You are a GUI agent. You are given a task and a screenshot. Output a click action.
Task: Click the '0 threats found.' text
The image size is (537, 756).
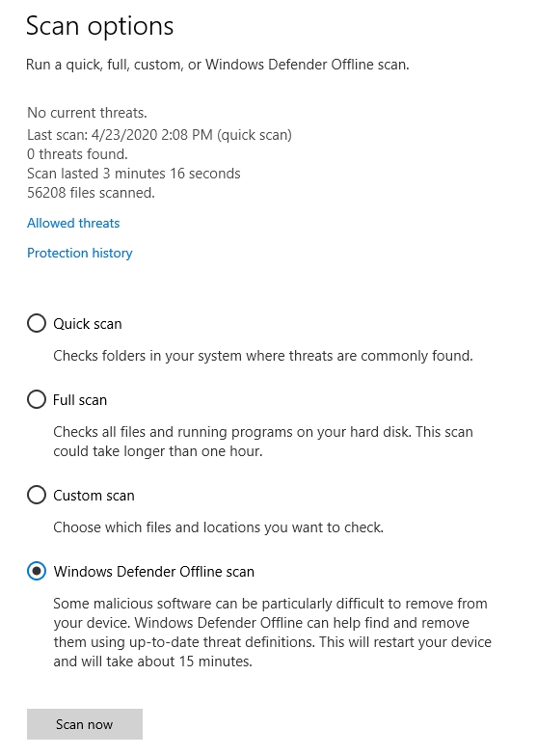tap(77, 154)
